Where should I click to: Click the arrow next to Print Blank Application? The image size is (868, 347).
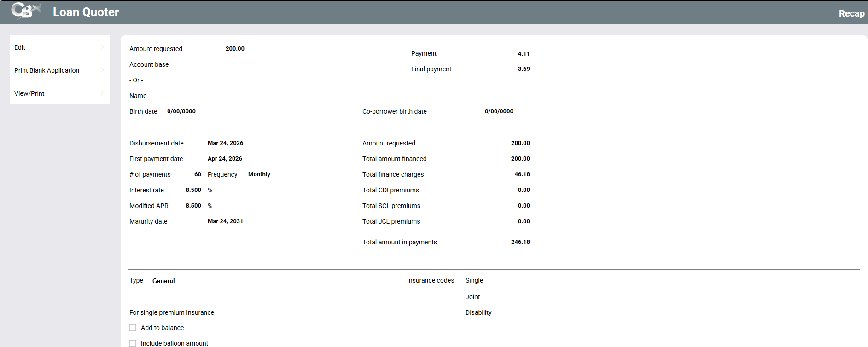(x=102, y=70)
